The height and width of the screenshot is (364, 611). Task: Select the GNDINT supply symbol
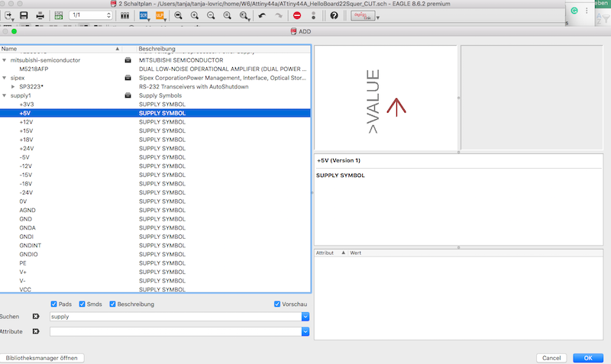point(155,245)
